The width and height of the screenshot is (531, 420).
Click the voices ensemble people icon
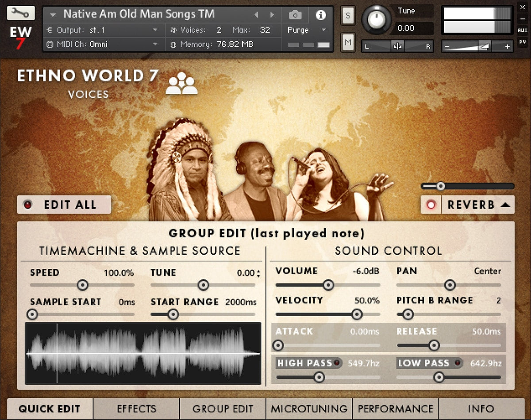click(181, 84)
